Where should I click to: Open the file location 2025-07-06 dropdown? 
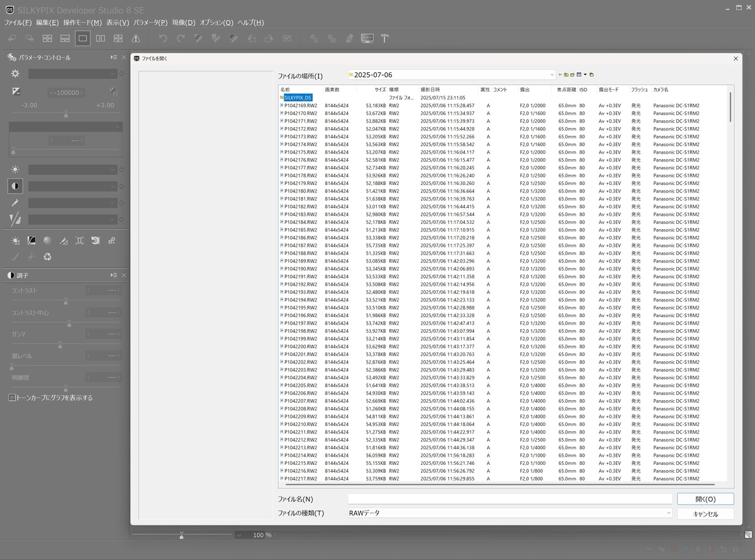[452, 74]
